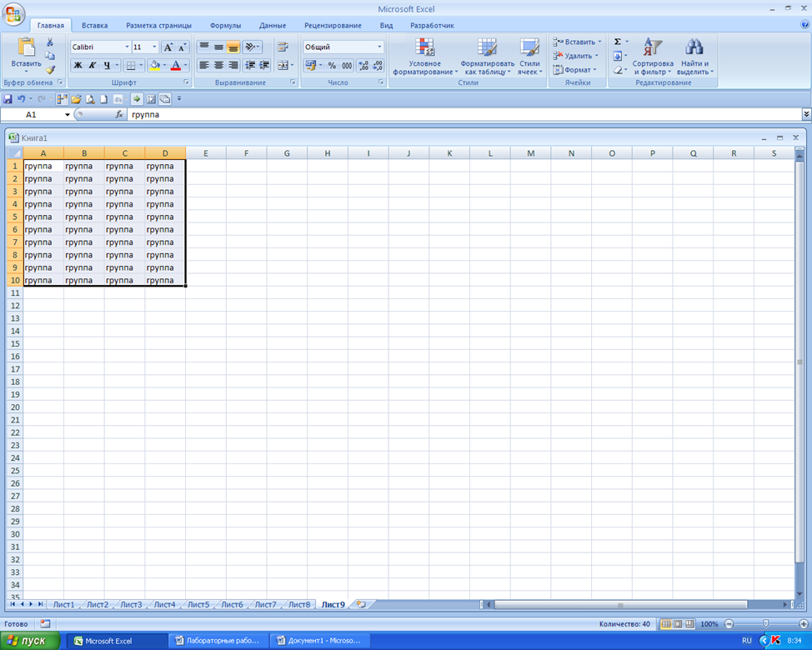812x650 pixels.
Task: Switch to the Данные ribbon tab
Action: [273, 25]
